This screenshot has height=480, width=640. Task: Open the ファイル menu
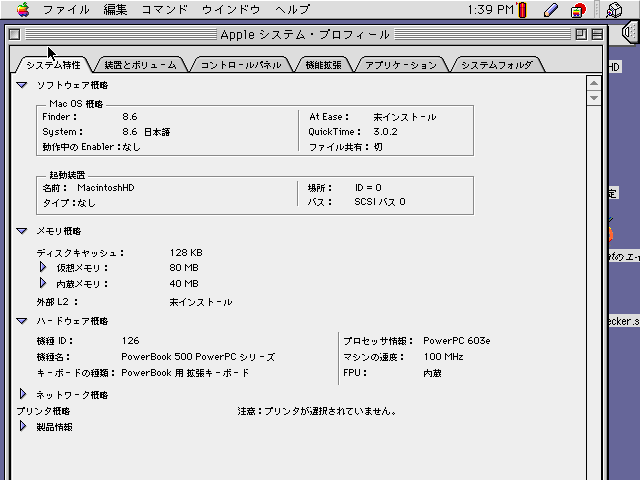tap(66, 9)
